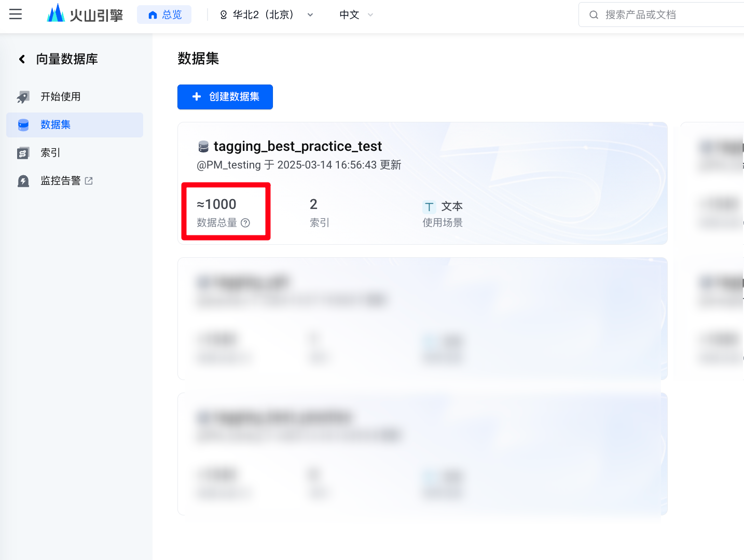Click the ≈1000 data total value
Viewport: 744px width, 560px height.
pyautogui.click(x=216, y=204)
